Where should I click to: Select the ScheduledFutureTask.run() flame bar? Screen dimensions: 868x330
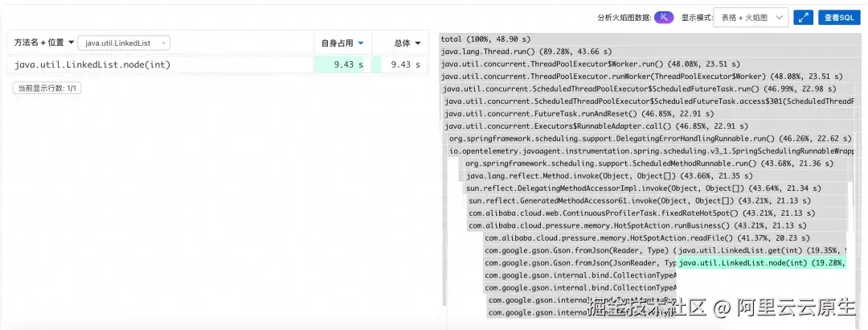649,89
